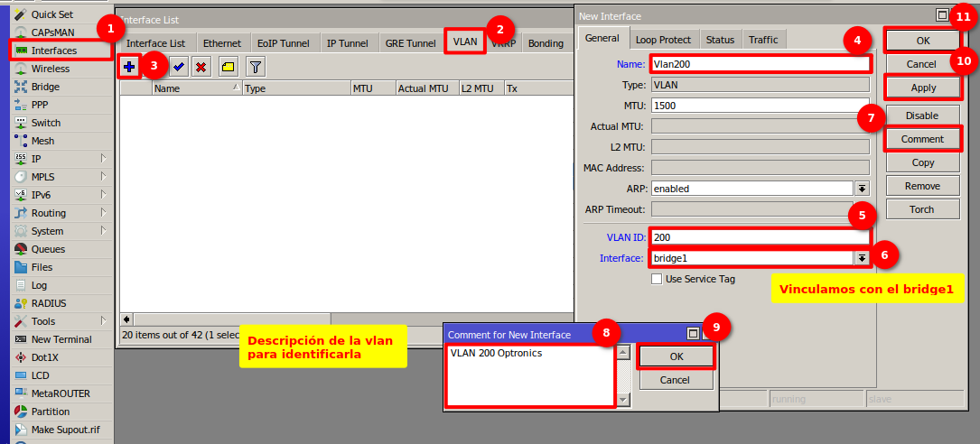Enable the Use Service Tag checkbox
The width and height of the screenshot is (980, 444).
tap(657, 279)
